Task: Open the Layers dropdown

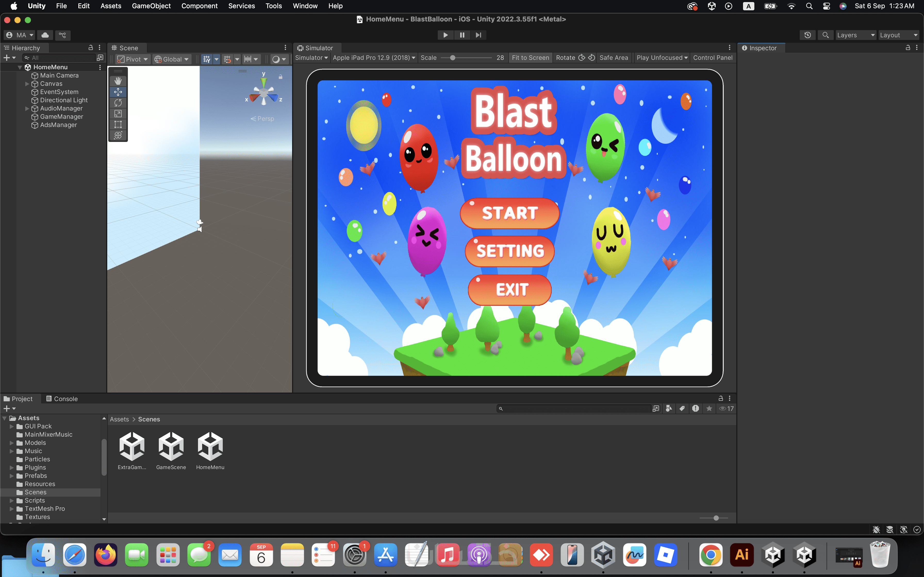Action: [x=855, y=35]
